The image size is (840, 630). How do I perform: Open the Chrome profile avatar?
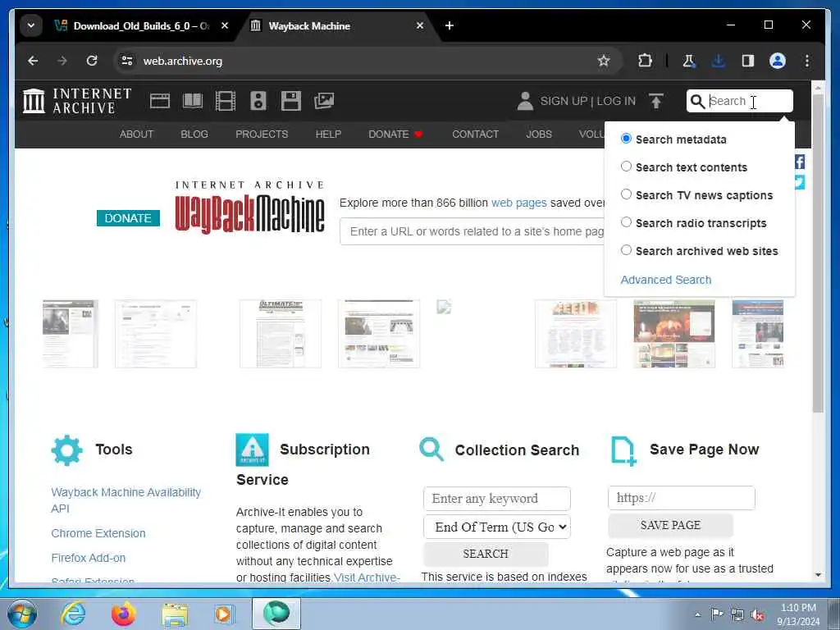(x=778, y=61)
